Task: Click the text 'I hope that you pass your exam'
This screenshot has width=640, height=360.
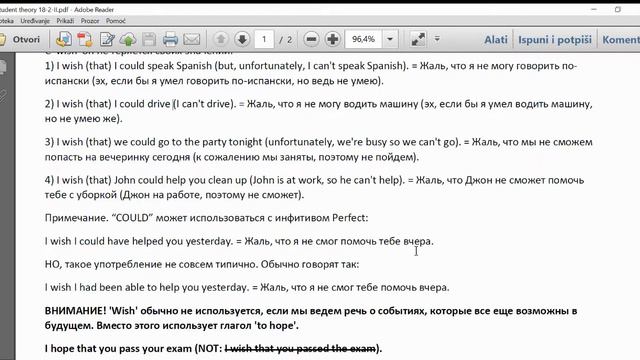Action: [x=118, y=349]
